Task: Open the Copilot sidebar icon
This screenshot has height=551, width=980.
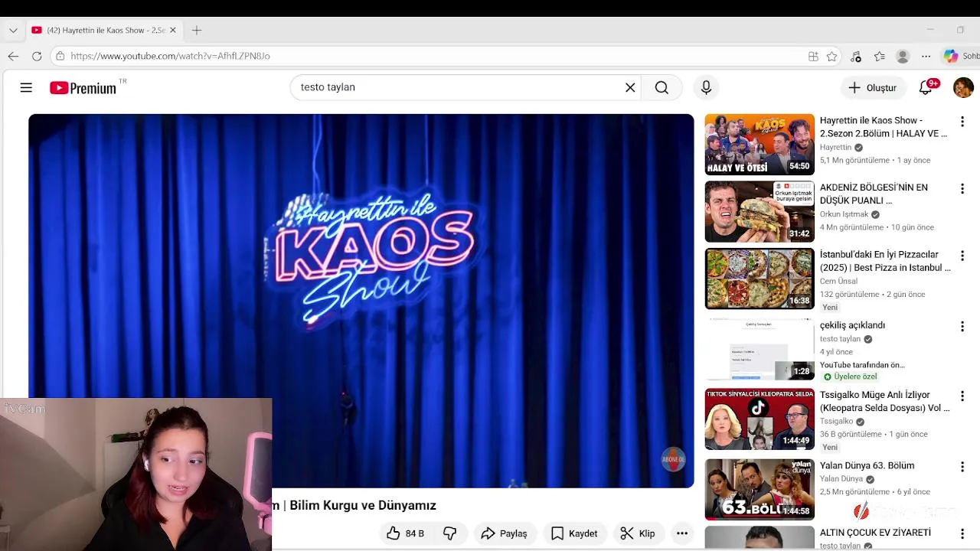Action: click(x=951, y=56)
